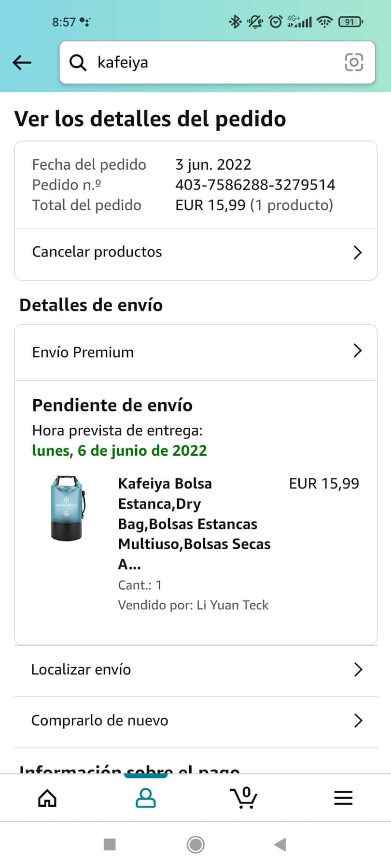Tap the search magnifier icon
Image resolution: width=391 pixels, height=868 pixels.
(x=78, y=63)
